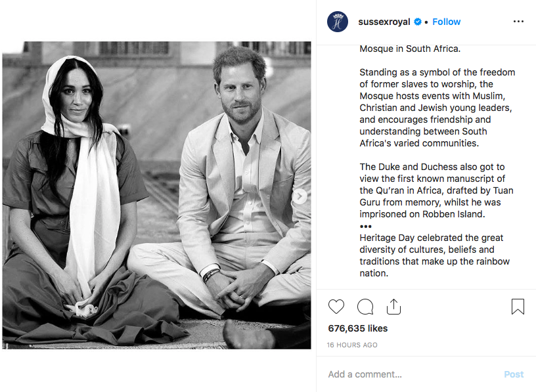Share the post using the share icon
Image resolution: width=536 pixels, height=392 pixels.
tap(393, 307)
